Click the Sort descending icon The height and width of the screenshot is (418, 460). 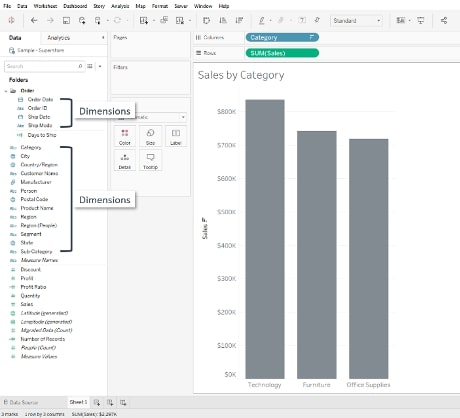click(239, 21)
